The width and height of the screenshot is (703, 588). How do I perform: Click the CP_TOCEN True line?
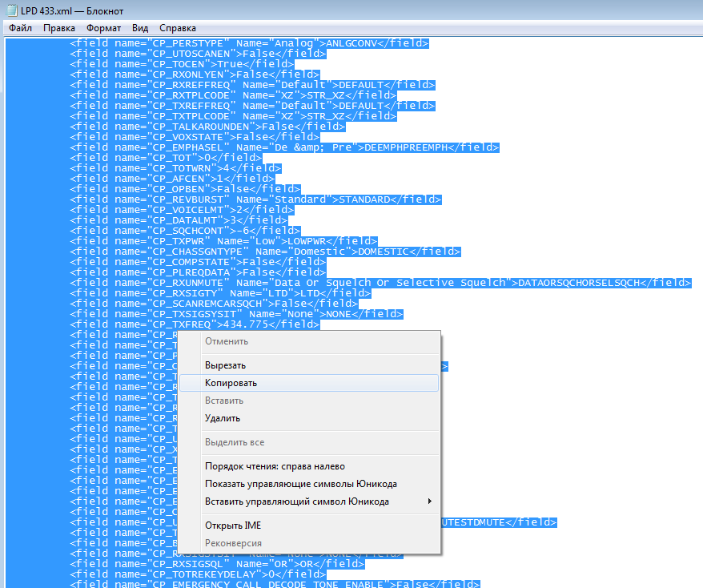[182, 64]
